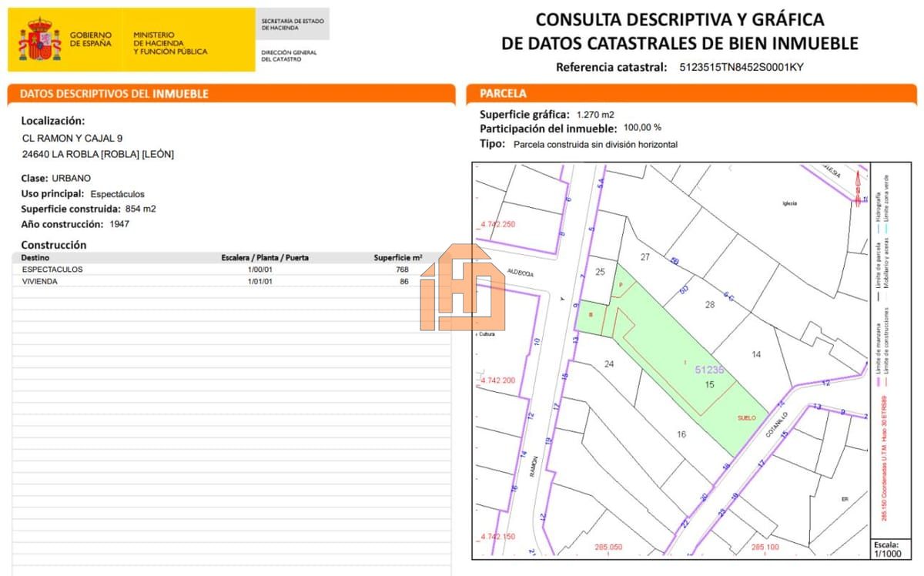Click the 'Cultura' label on the map
The width and height of the screenshot is (924, 576).
pos(485,334)
